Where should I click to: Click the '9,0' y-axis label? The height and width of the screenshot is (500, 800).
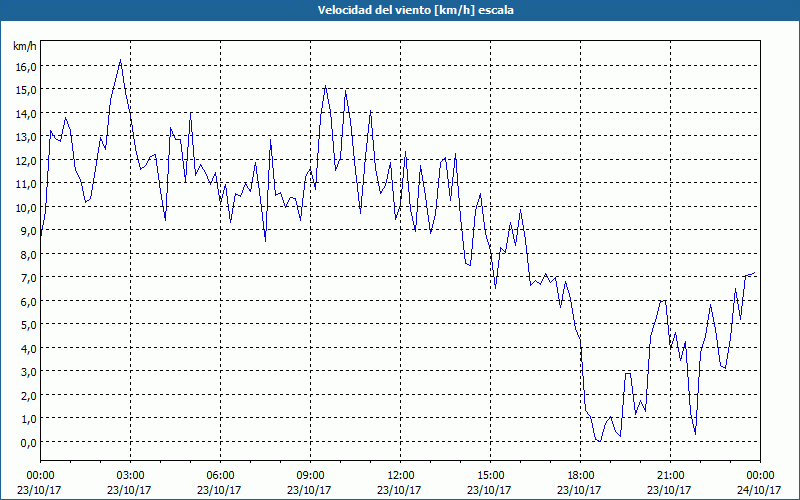tap(28, 231)
